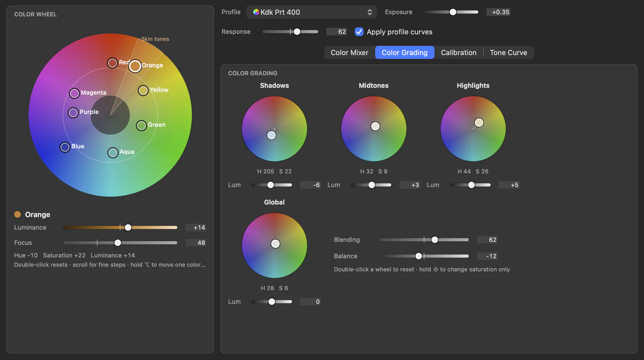Click the Highlights wheel handle
Screen dimensions: 644x360
(479, 122)
